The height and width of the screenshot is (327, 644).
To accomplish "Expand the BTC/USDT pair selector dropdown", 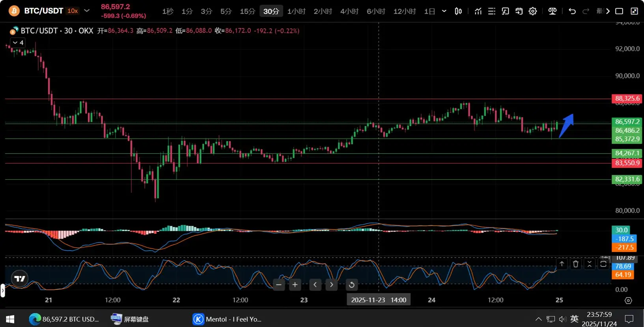I will [87, 11].
